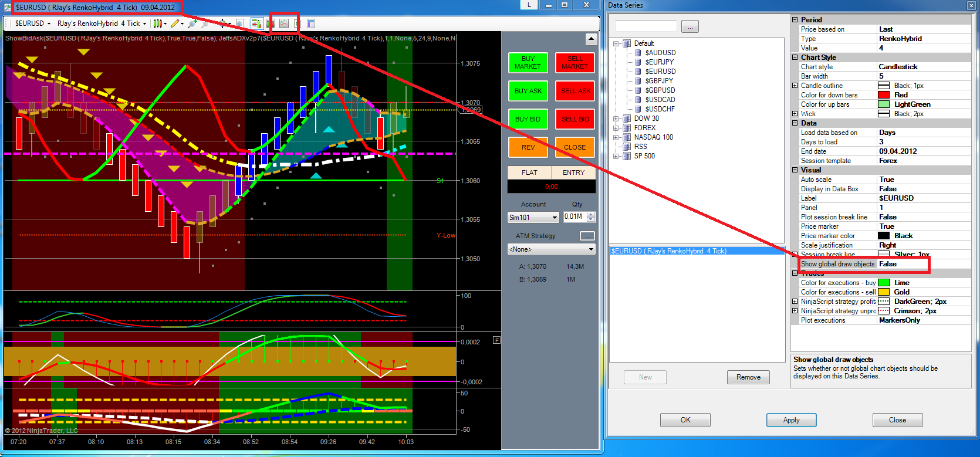The image size is (980, 457).
Task: Open the RJay's RenkoHybrid 4 Tick interval dropdown
Action: [102, 23]
